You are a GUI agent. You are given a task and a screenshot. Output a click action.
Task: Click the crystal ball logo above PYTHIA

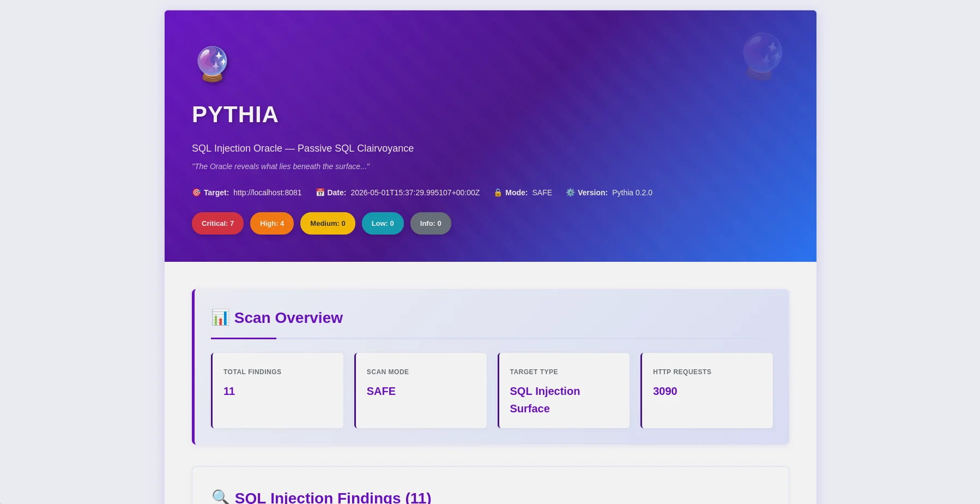click(212, 64)
